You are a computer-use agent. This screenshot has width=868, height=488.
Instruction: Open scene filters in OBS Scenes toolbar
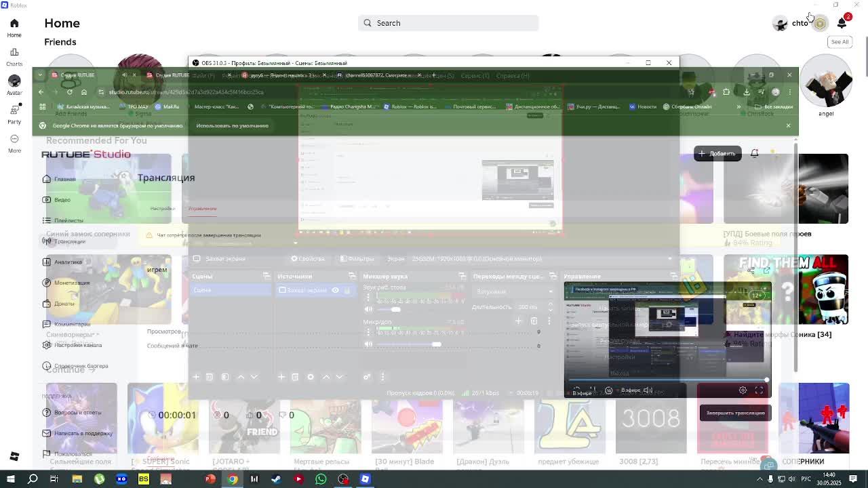[x=225, y=377]
